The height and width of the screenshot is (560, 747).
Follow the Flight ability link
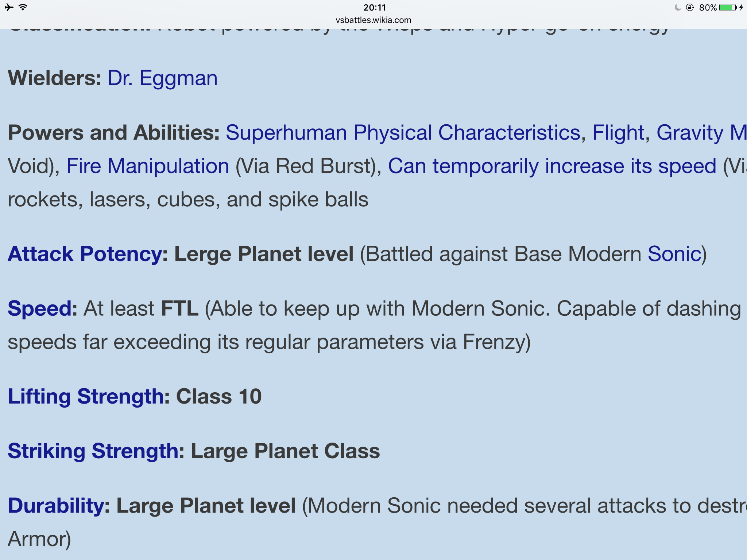pos(618,132)
